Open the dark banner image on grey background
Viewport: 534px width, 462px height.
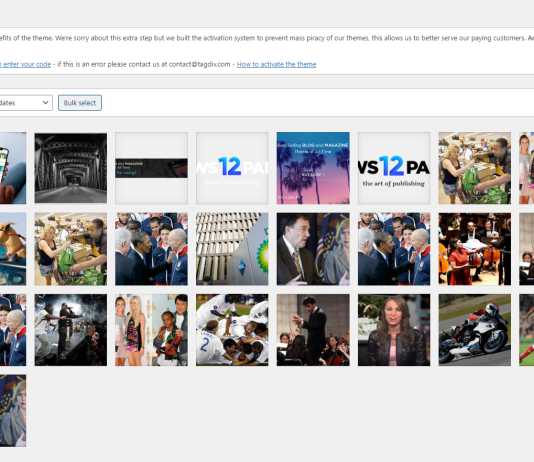click(151, 168)
